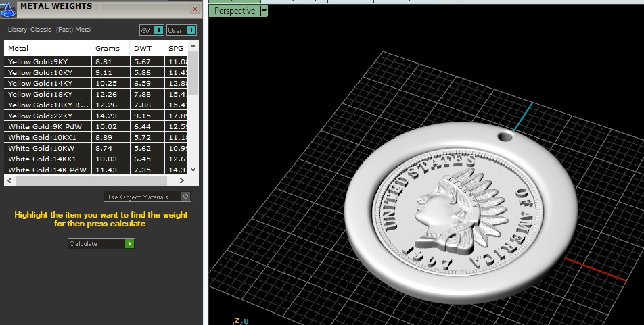Click the 10.25 grams value cell
This screenshot has width=644, height=325.
[x=110, y=83]
